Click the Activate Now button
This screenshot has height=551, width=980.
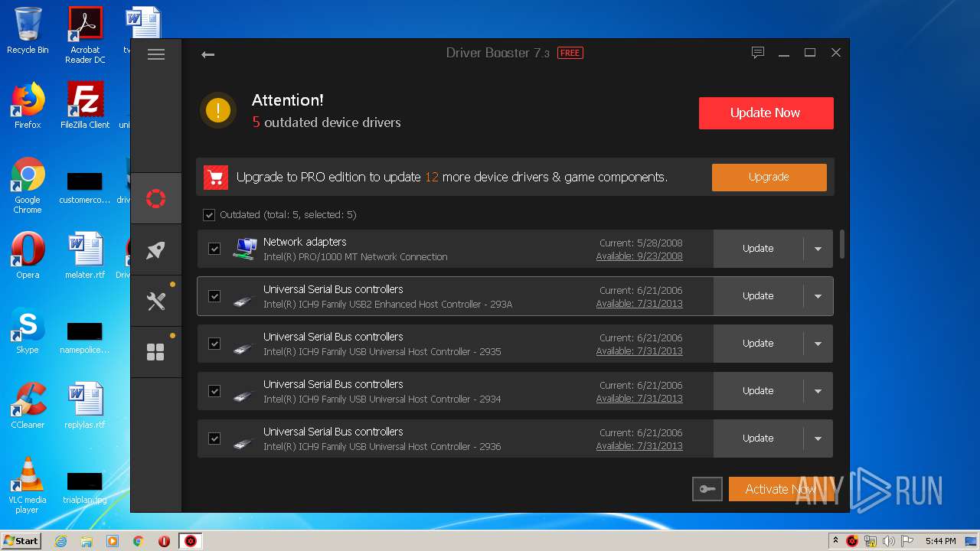pos(780,489)
